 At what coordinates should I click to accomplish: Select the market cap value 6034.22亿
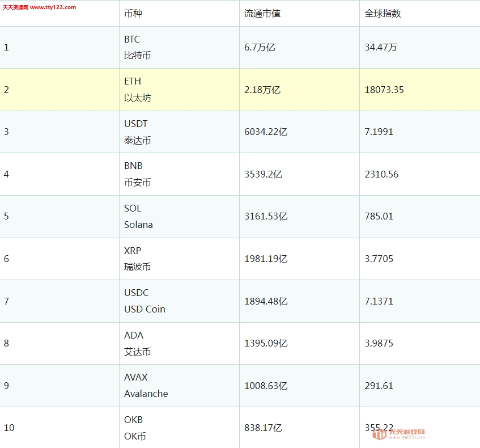pyautogui.click(x=266, y=132)
